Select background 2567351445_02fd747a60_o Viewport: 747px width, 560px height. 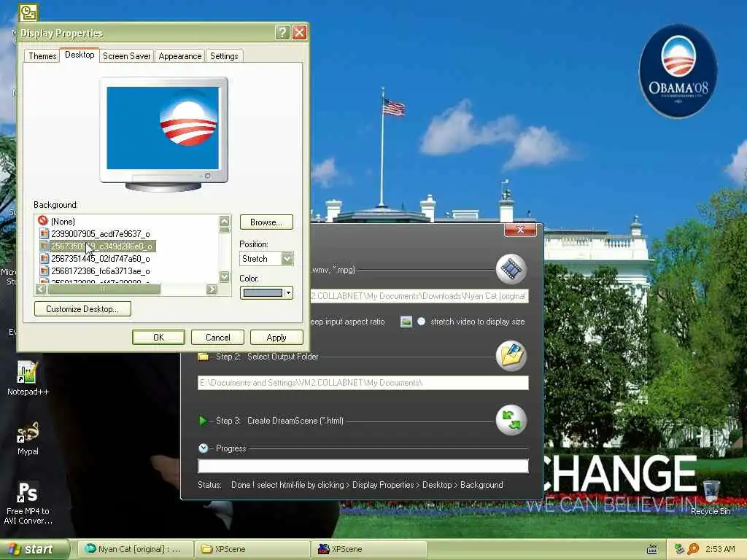click(101, 259)
